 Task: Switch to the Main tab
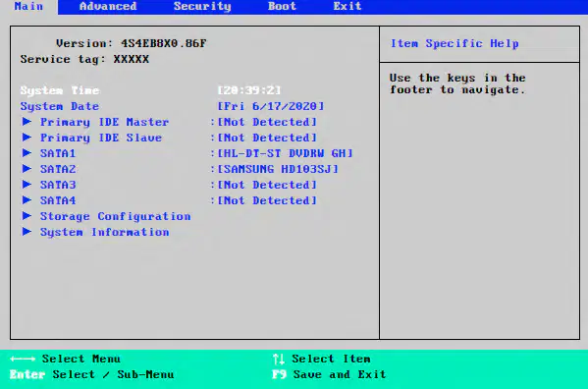point(28,6)
